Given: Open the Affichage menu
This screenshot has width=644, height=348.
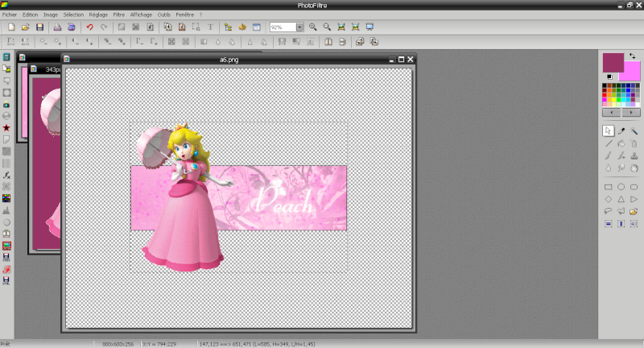Looking at the screenshot, I should tap(141, 14).
